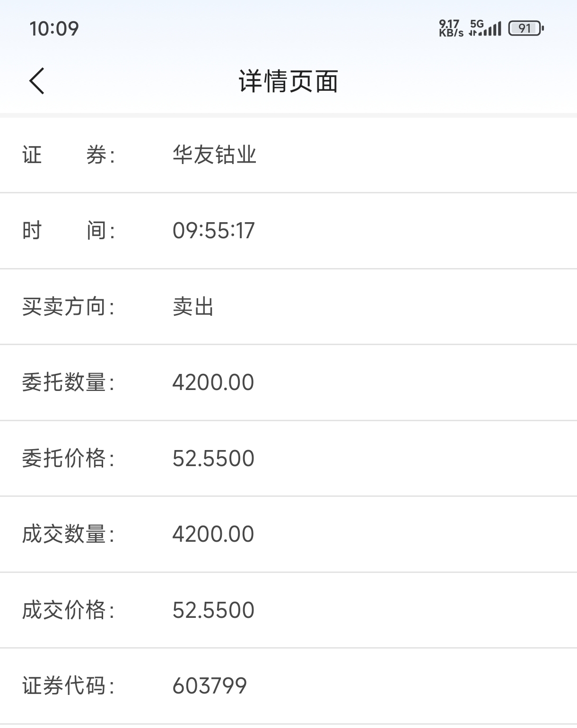This screenshot has width=577, height=728.
Task: Tap the 成交数量 value 4200.00
Action: click(x=213, y=534)
